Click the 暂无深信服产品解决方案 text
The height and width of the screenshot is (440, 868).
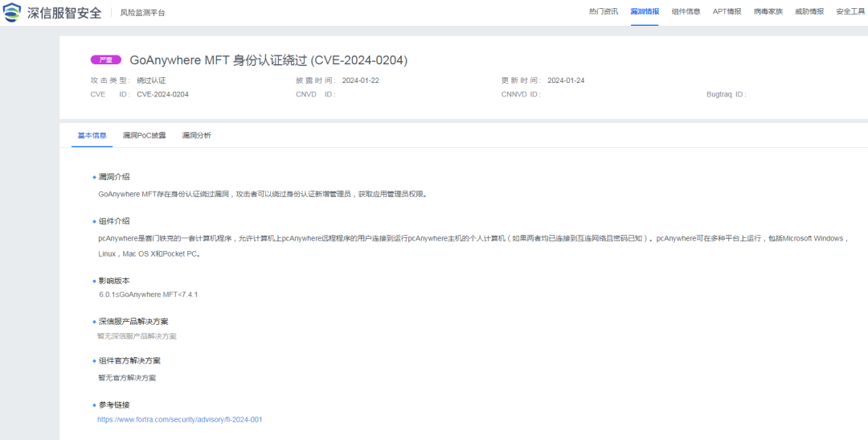tap(137, 335)
